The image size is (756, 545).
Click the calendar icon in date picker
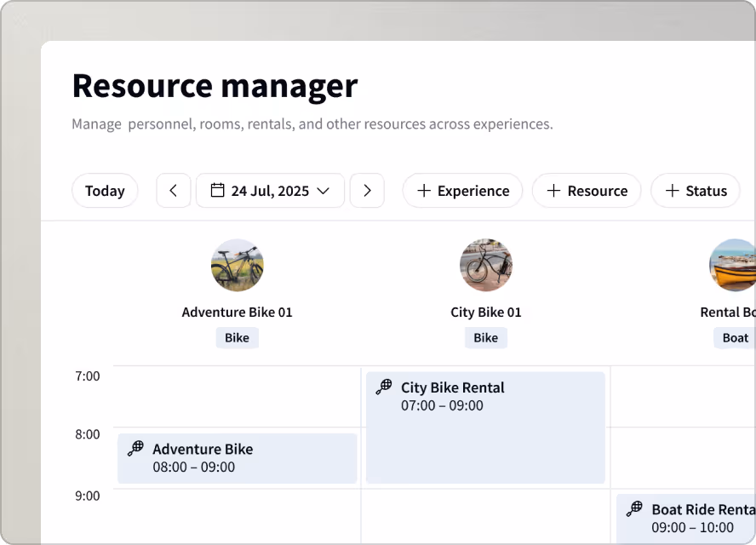(217, 190)
